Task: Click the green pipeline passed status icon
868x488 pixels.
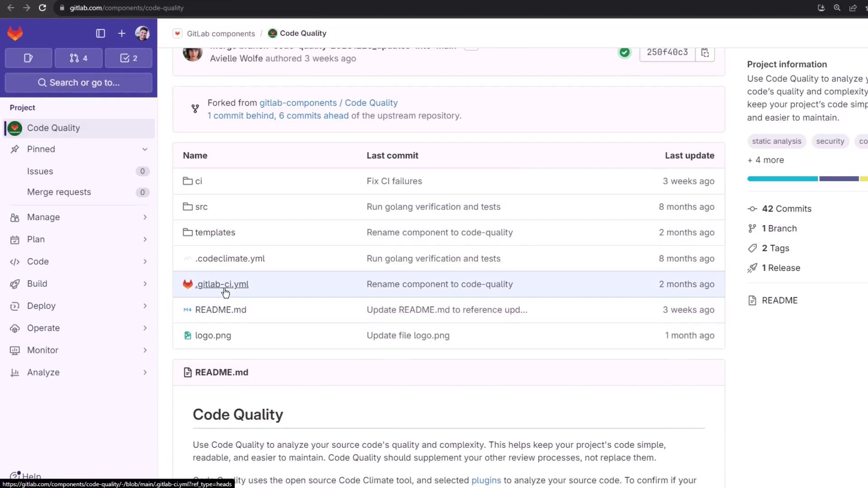Action: [624, 52]
